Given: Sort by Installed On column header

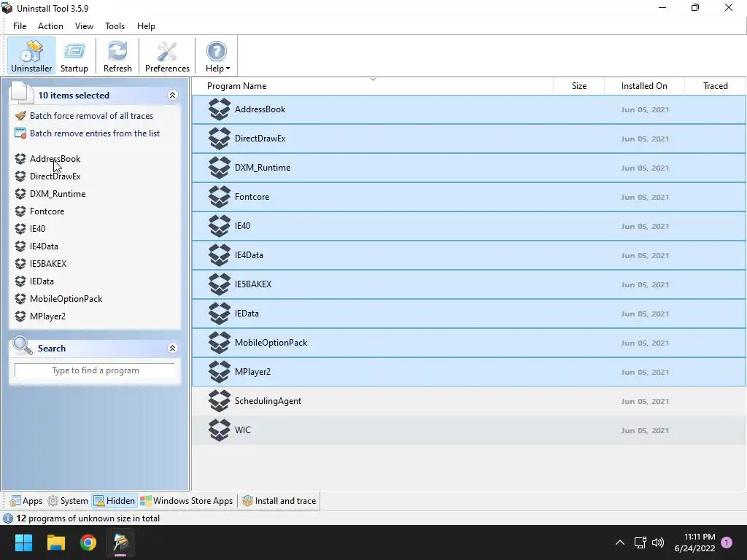Looking at the screenshot, I should point(644,86).
